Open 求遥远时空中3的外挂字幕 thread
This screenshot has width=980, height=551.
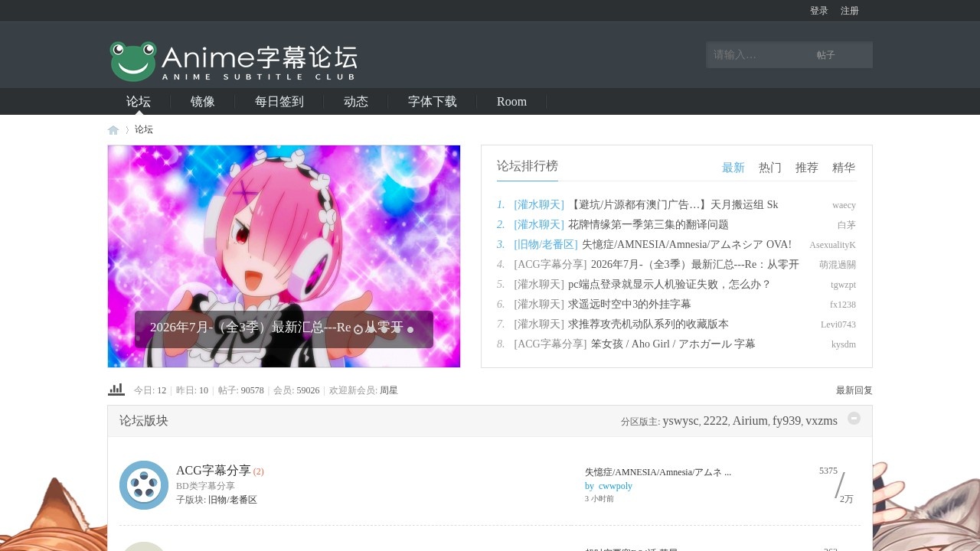[x=629, y=305]
